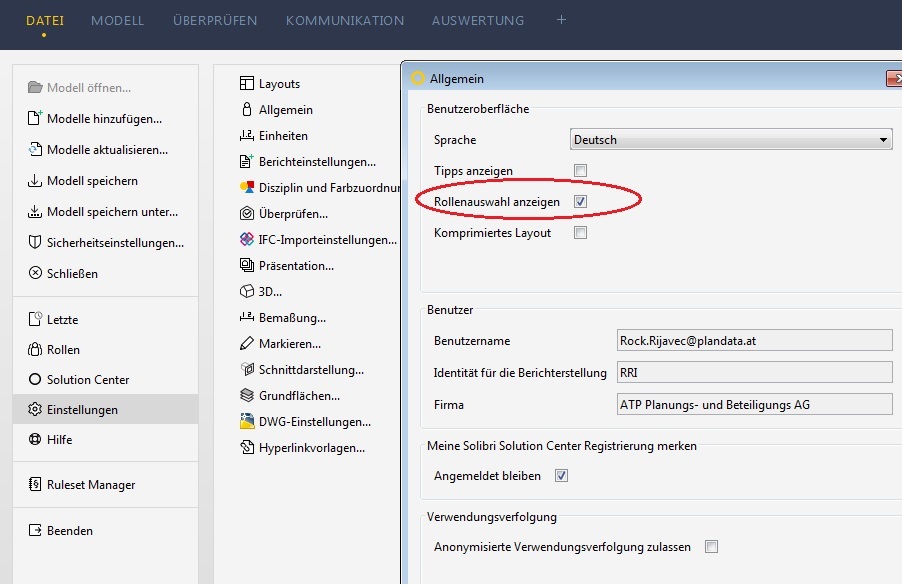The height and width of the screenshot is (586, 902).
Task: Open the AUSWERTUNG tab
Action: [x=477, y=20]
